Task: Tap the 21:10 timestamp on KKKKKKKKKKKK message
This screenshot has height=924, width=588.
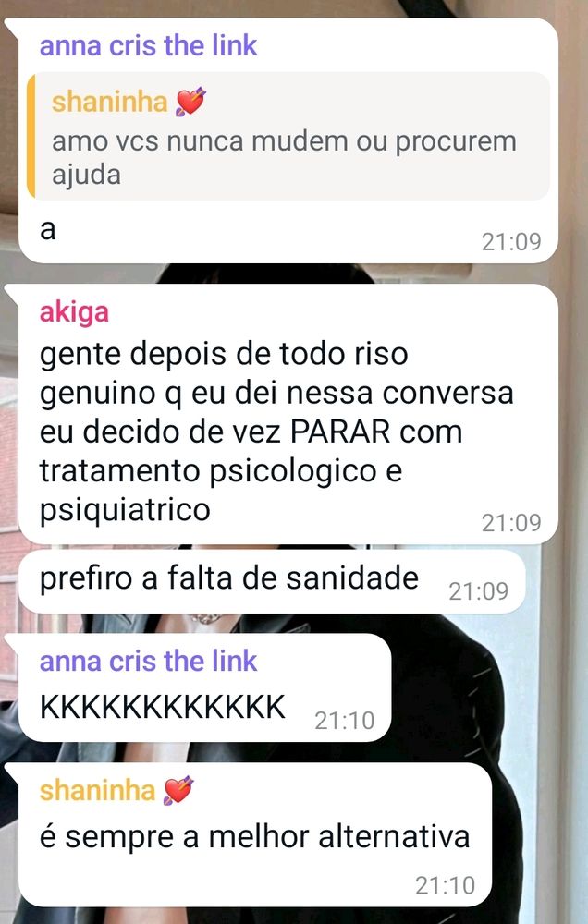Action: [x=345, y=720]
